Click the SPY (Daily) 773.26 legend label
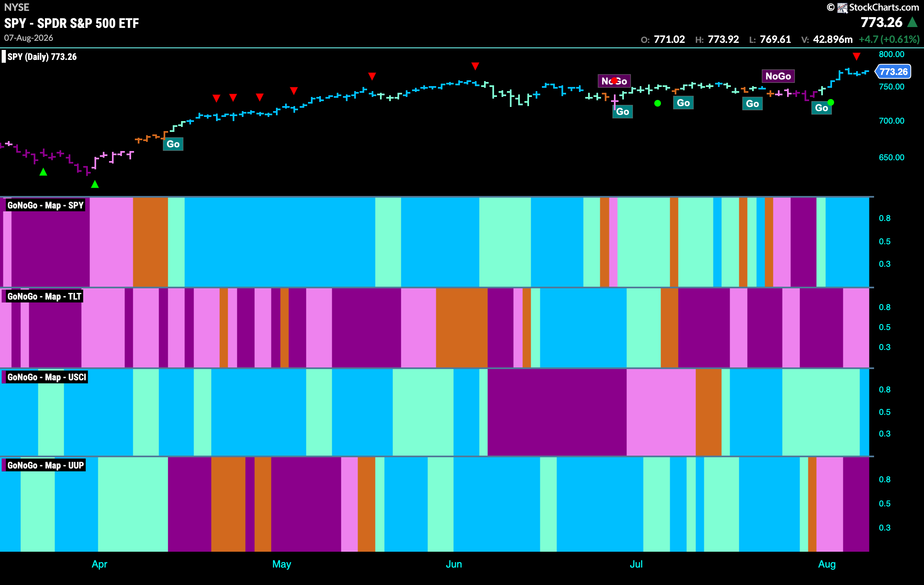This screenshot has width=924, height=585. point(42,57)
